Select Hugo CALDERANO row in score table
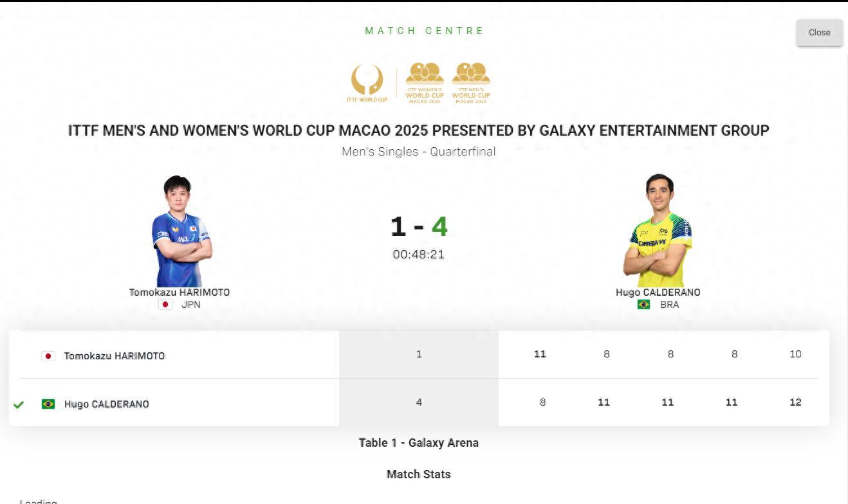 [106, 404]
